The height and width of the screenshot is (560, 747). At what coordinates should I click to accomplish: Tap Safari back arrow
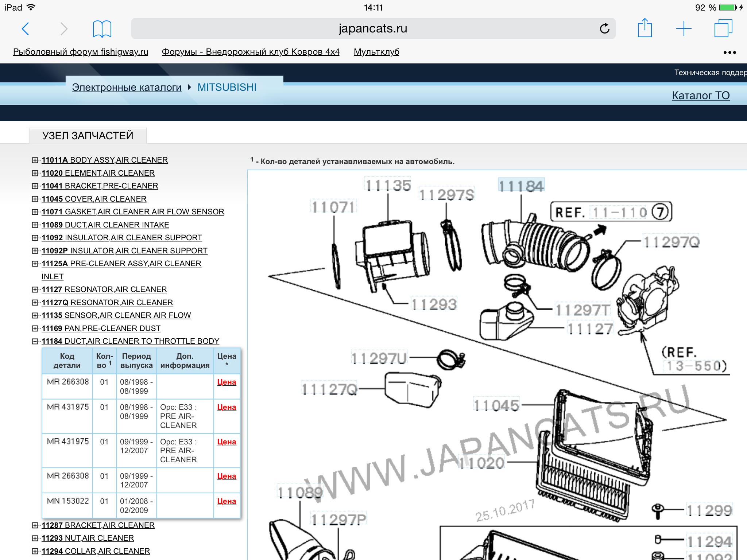click(x=26, y=29)
